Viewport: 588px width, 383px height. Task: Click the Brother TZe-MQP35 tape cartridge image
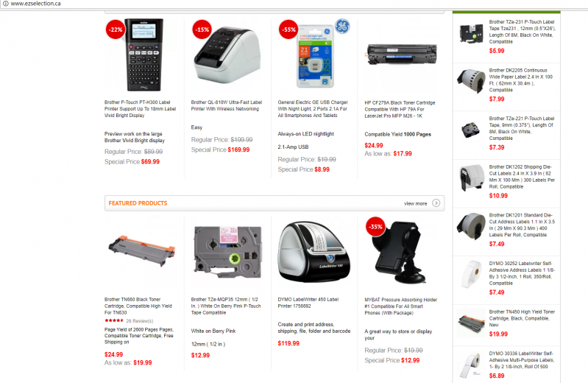pos(227,251)
